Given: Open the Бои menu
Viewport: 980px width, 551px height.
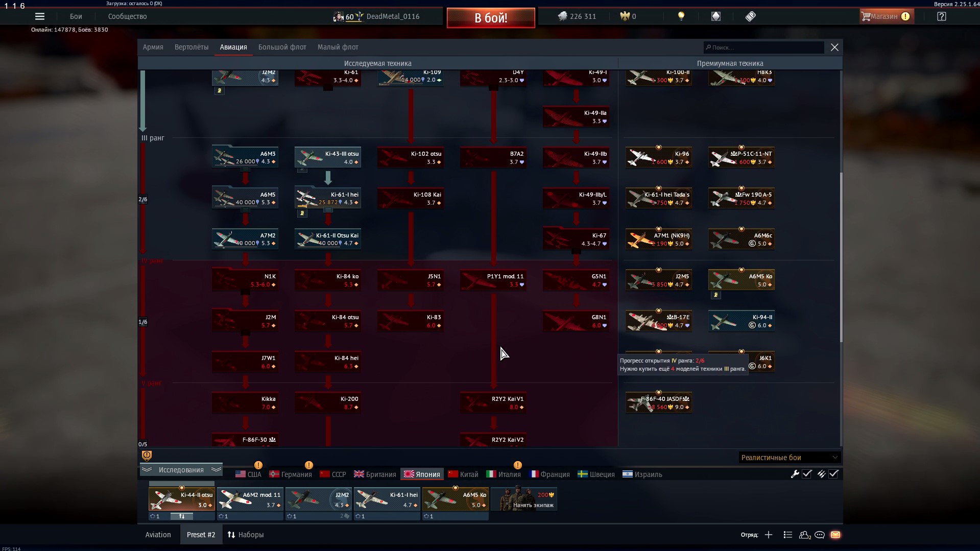Looking at the screenshot, I should (76, 16).
